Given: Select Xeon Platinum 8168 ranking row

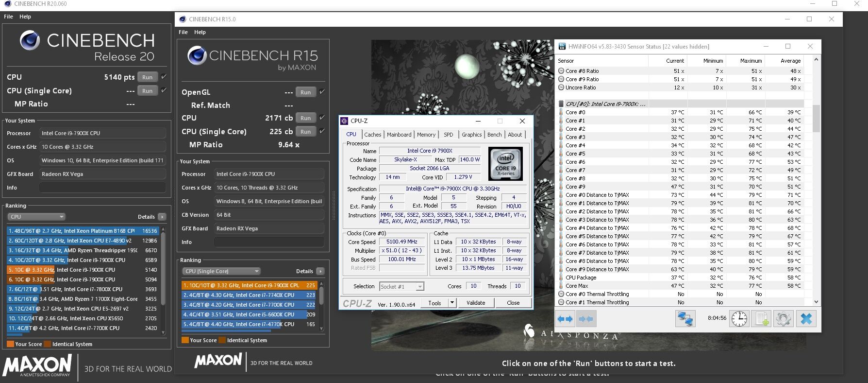Looking at the screenshot, I should [x=83, y=231].
